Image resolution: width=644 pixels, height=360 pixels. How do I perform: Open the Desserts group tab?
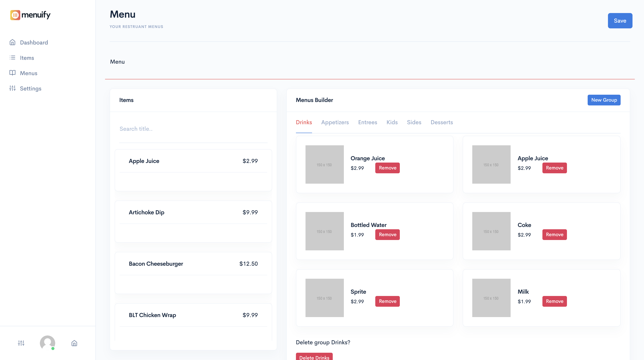point(441,122)
